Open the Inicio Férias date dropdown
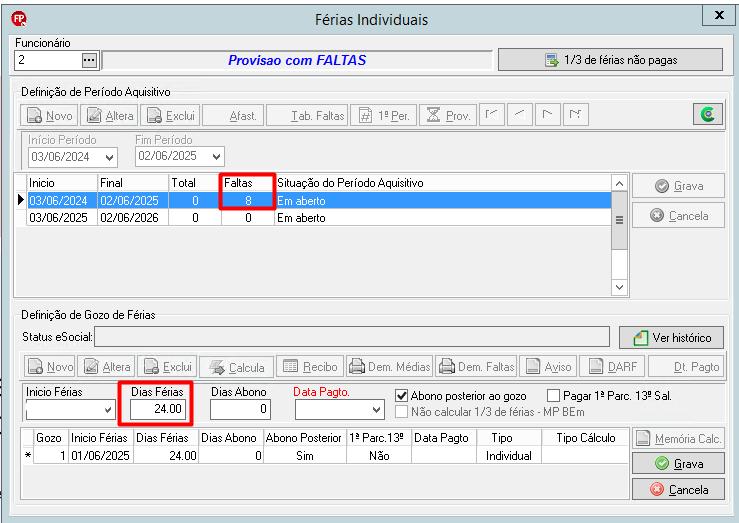The width and height of the screenshot is (739, 523). coord(108,410)
